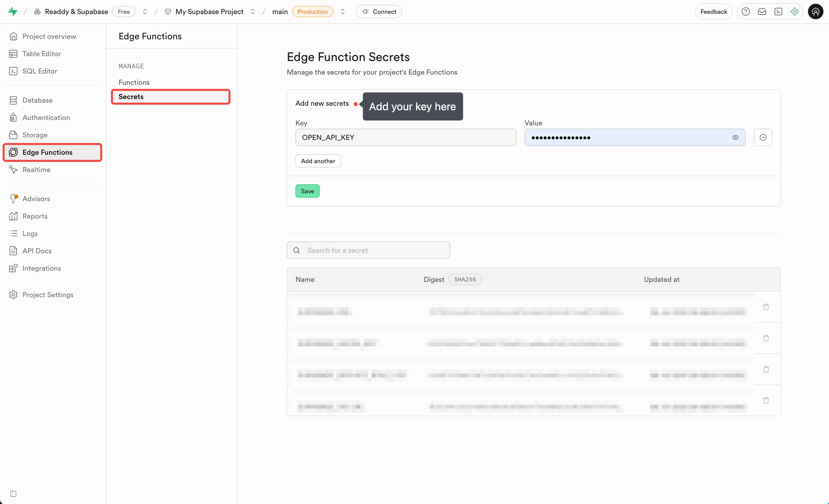Screen dimensions: 829x504
Task: Delete the last secret with trash icon
Action: click(x=766, y=400)
